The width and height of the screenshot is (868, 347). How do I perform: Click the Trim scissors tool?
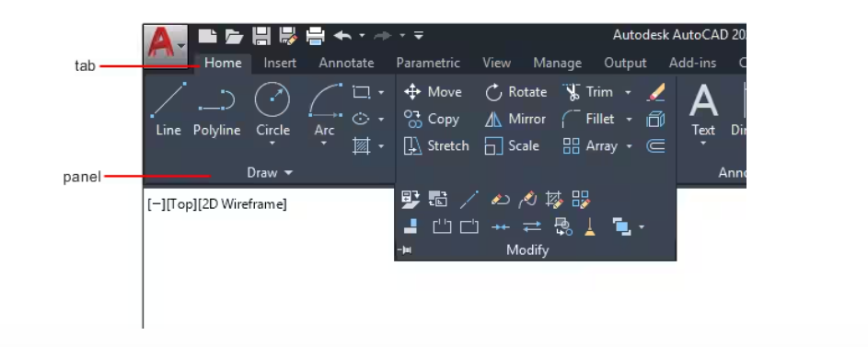coord(588,92)
